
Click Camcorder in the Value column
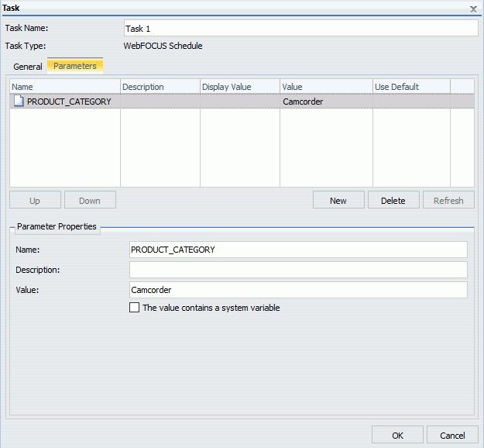[x=303, y=102]
